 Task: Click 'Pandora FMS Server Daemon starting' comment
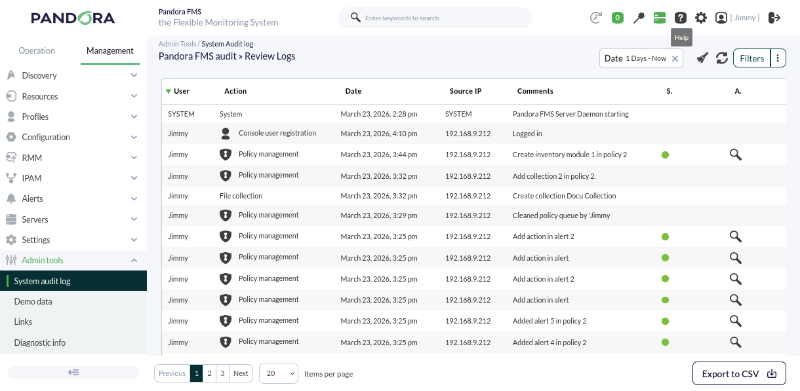coord(570,114)
